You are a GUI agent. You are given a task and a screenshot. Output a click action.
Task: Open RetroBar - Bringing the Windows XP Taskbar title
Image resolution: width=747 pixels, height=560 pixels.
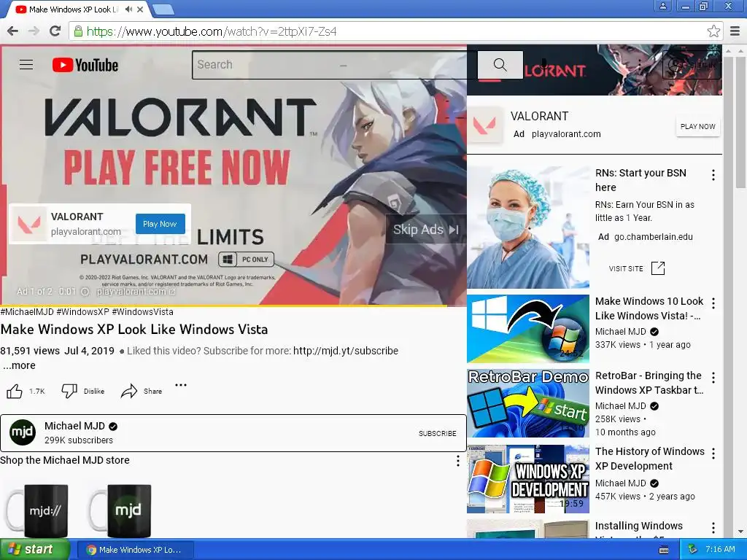coord(649,383)
